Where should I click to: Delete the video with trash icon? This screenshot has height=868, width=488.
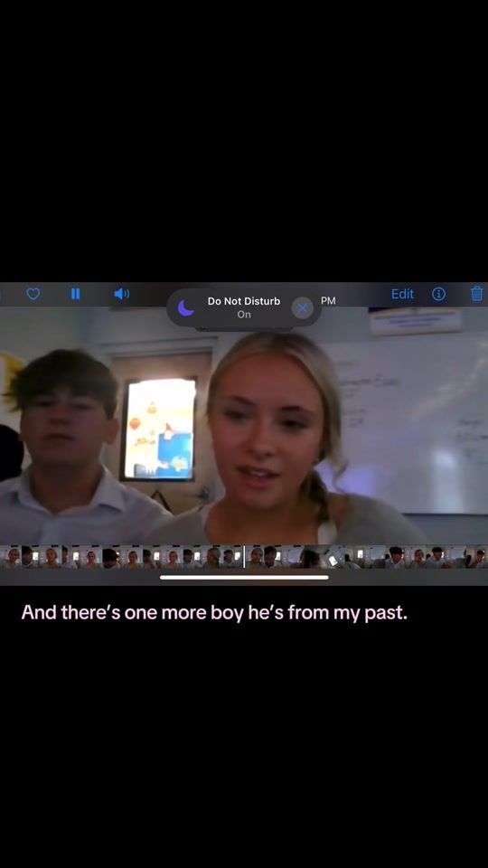[x=477, y=293]
